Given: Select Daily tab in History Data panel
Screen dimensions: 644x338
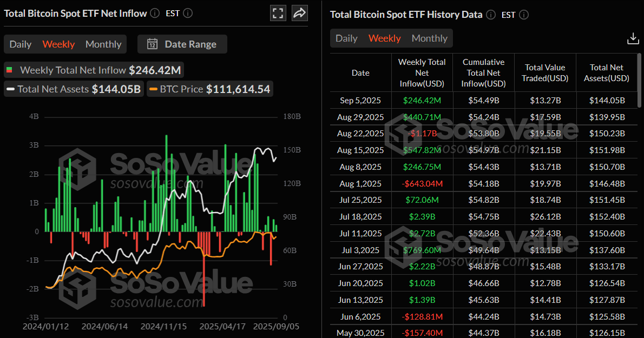Looking at the screenshot, I should click(x=346, y=38).
